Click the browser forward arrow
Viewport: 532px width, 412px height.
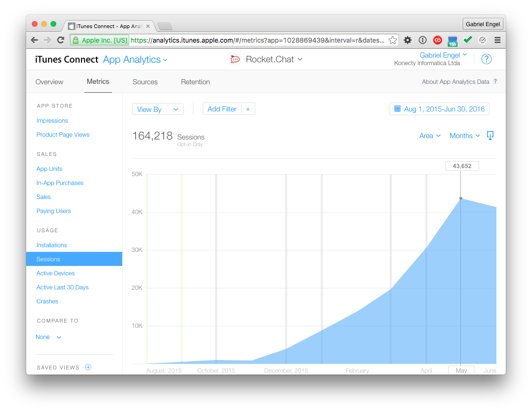(47, 40)
